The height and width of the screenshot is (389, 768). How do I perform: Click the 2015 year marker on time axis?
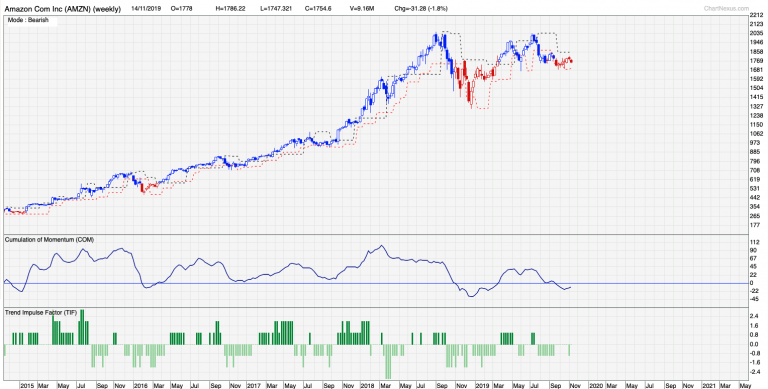pyautogui.click(x=27, y=385)
